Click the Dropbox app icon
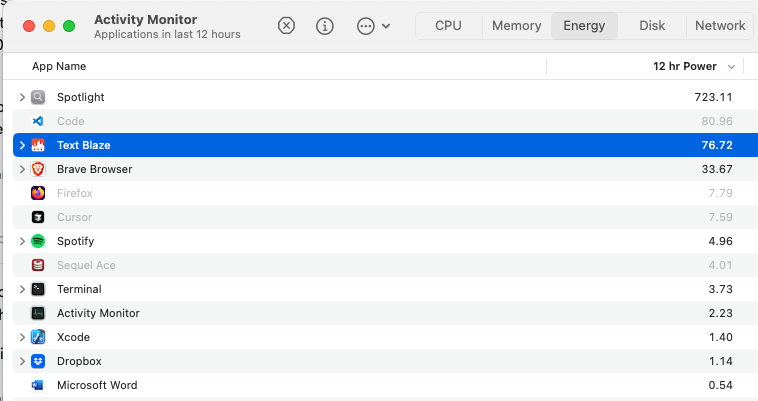Screen dimensions: 758x401 [38, 361]
